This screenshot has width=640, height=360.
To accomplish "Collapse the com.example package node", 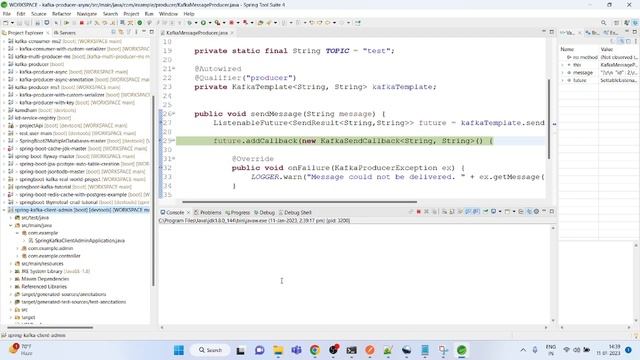I will [18, 233].
